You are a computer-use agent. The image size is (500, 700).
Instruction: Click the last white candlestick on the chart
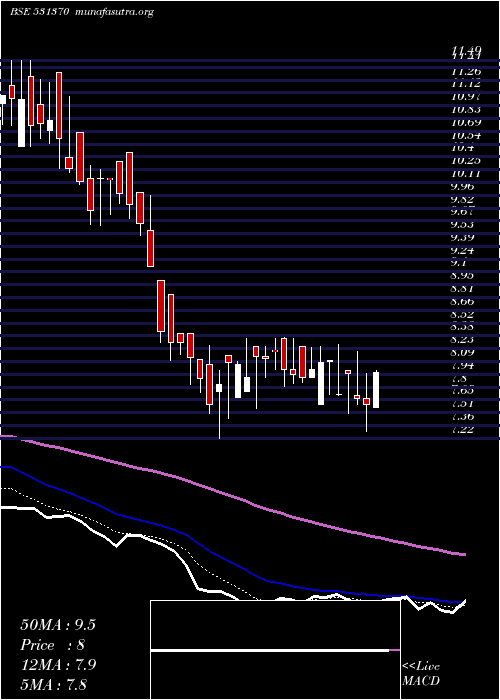(x=376, y=390)
